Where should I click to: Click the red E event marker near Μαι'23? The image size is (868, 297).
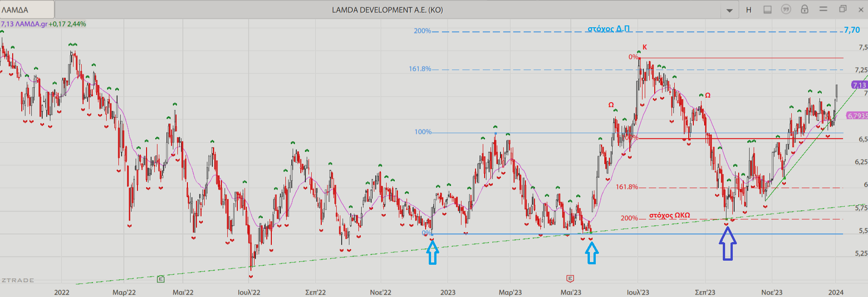(570, 278)
